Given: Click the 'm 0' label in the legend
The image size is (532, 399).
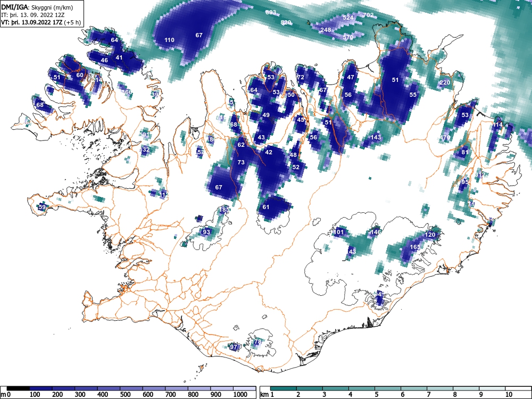Looking at the screenshot, I should (x=4, y=395).
